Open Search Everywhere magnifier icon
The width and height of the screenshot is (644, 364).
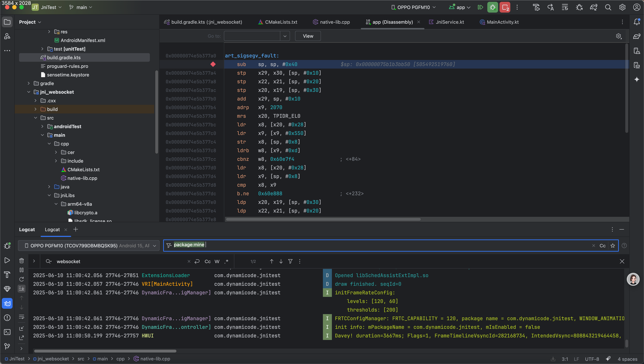[x=608, y=7]
